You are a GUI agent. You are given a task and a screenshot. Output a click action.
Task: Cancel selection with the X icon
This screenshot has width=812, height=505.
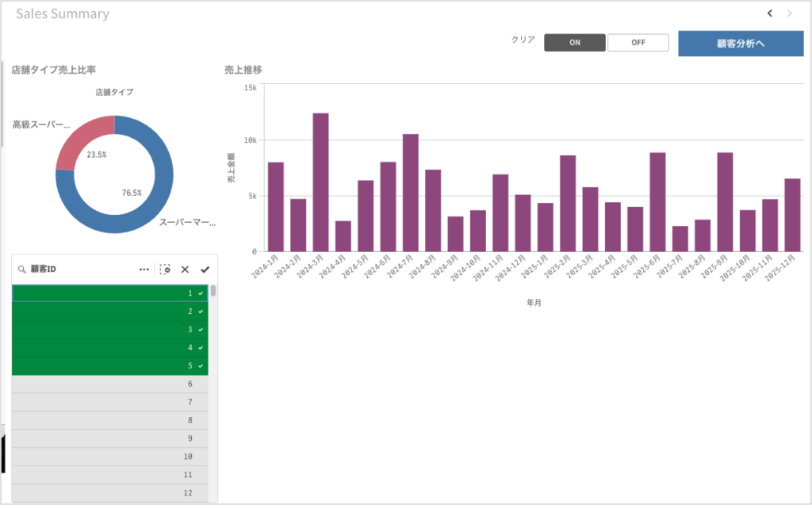185,270
